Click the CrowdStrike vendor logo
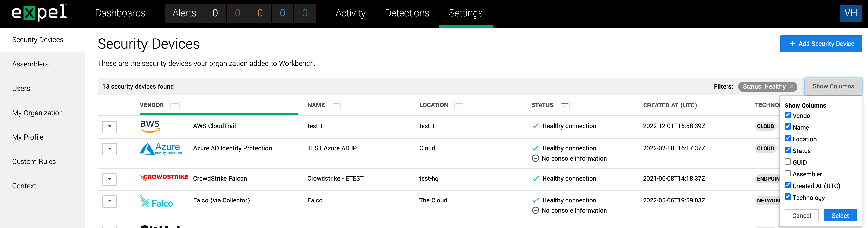The width and height of the screenshot is (868, 228). pyautogui.click(x=164, y=178)
